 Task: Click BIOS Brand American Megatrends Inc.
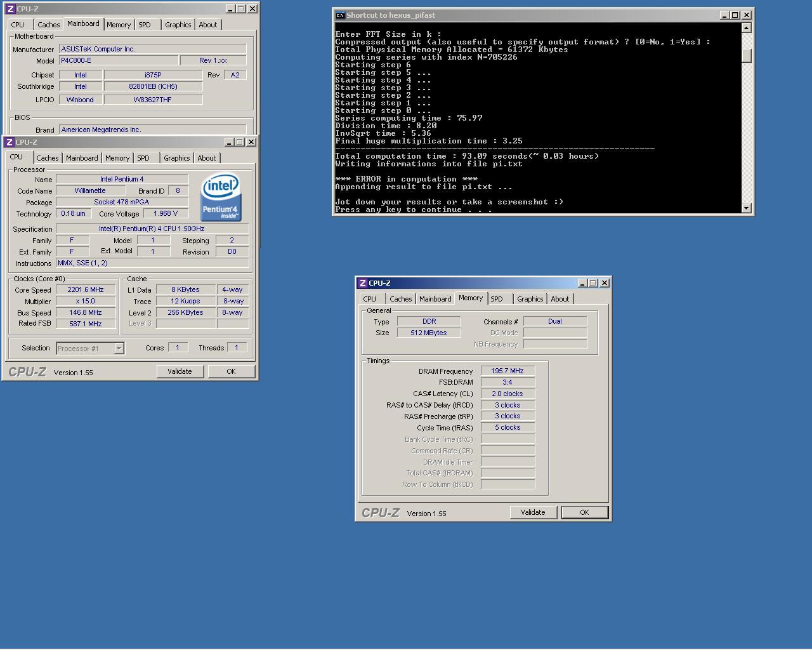(152, 129)
